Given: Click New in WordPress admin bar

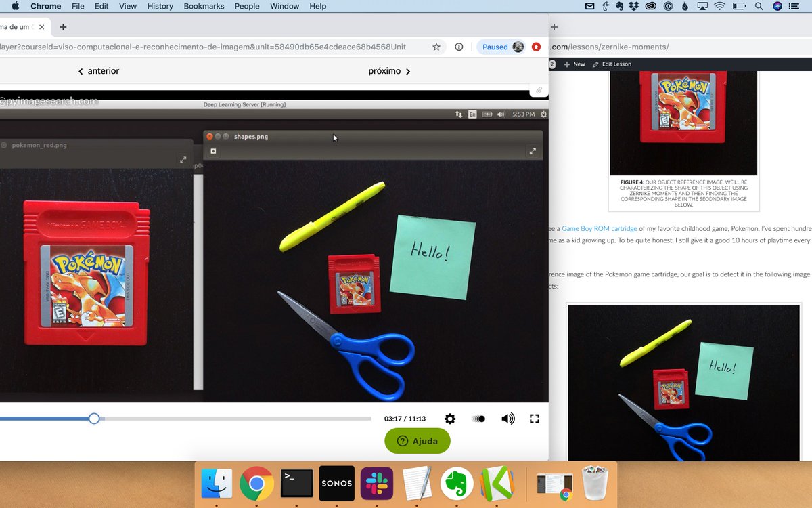Looking at the screenshot, I should click(x=574, y=64).
